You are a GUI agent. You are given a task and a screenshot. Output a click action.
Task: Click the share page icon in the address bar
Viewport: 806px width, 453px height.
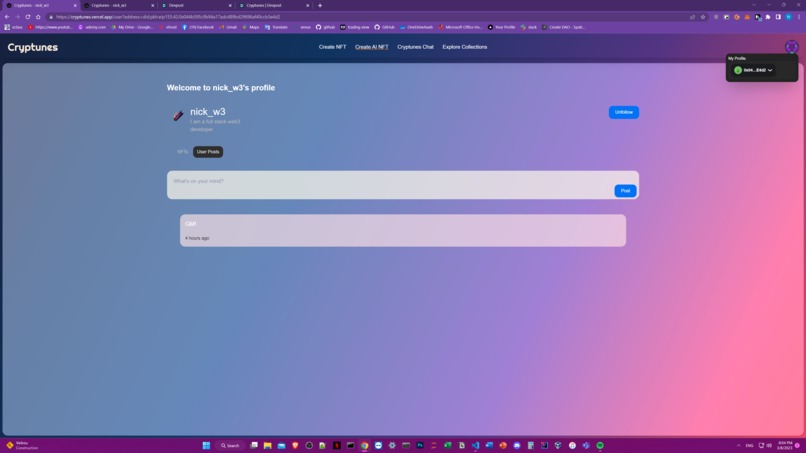click(x=692, y=17)
